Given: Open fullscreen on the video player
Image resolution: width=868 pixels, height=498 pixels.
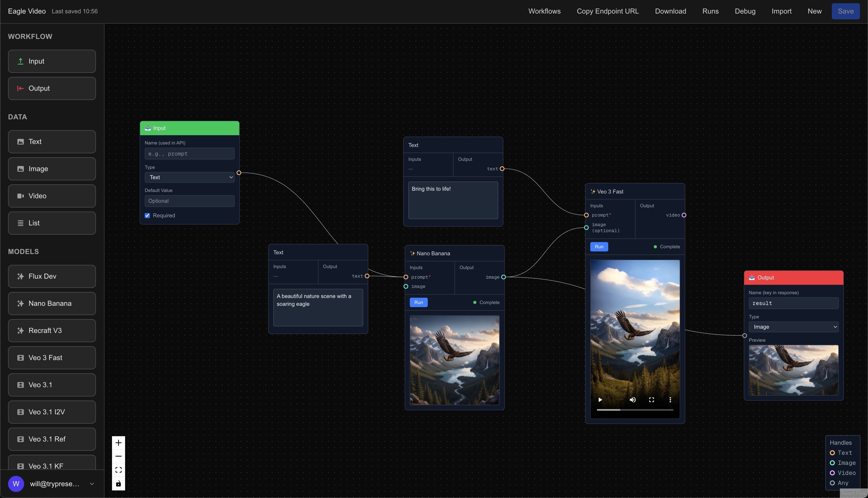Looking at the screenshot, I should click(651, 400).
